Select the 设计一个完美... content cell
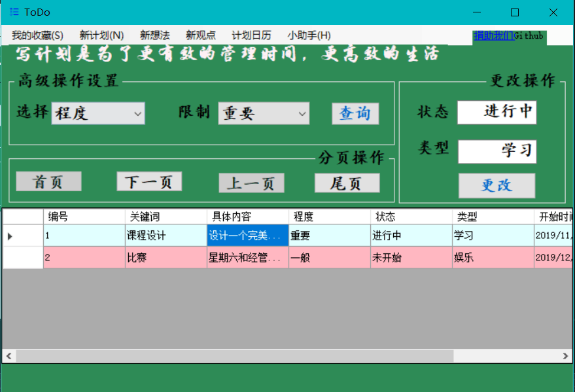The image size is (575, 392). pos(248,236)
